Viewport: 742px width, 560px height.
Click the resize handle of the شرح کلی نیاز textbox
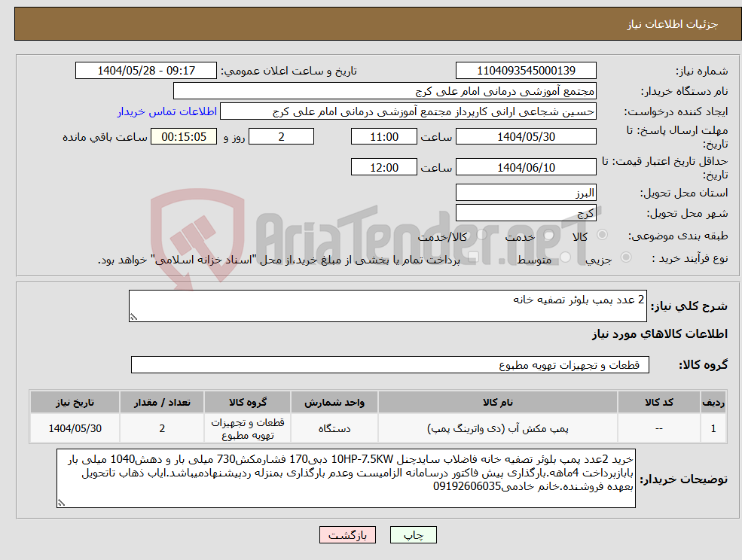135,315
